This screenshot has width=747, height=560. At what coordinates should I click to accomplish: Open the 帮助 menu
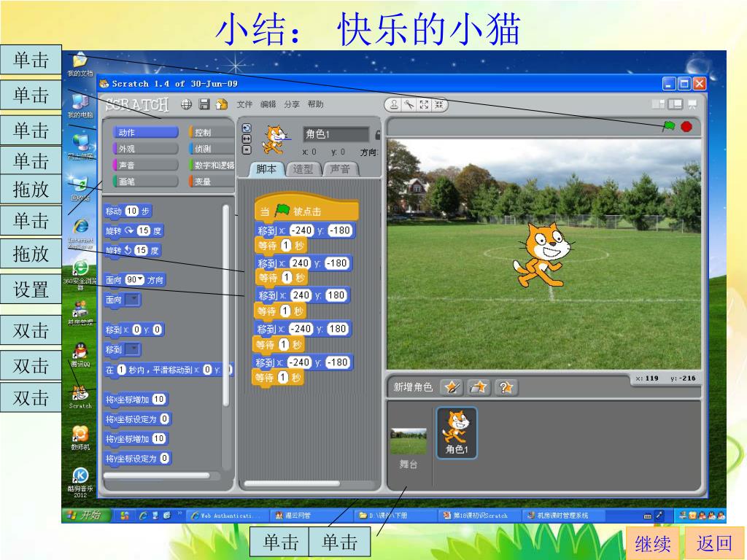point(315,104)
